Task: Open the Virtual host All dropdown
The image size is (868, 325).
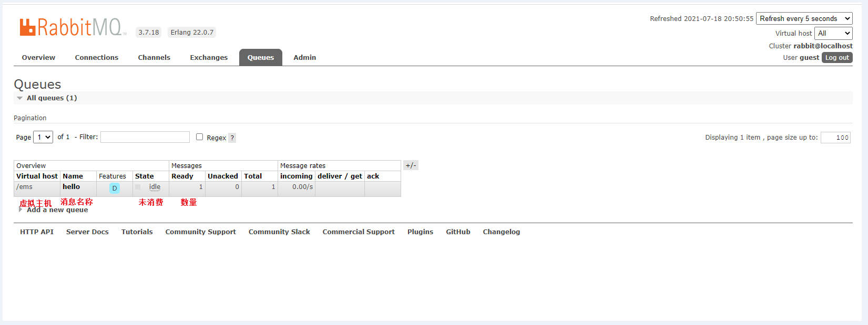Action: (x=833, y=33)
